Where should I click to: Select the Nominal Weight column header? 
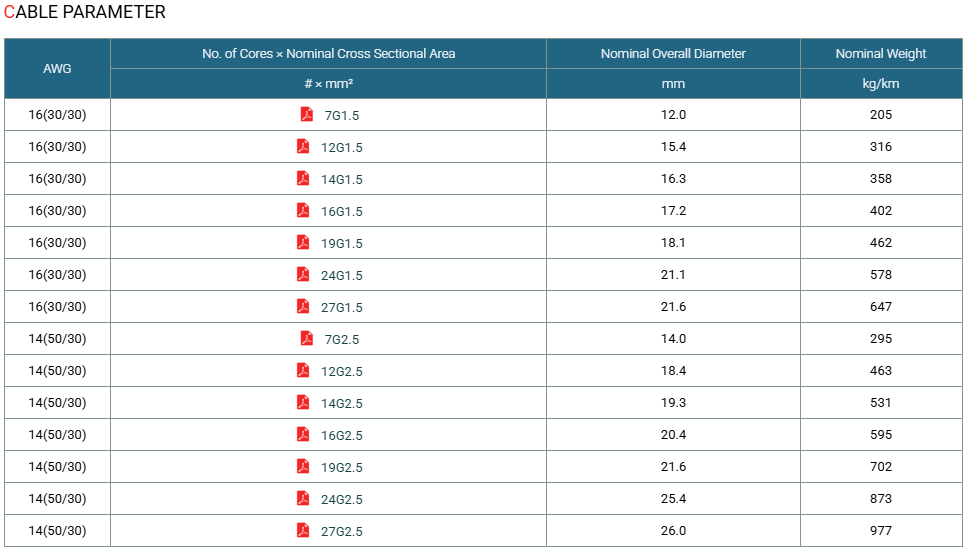click(x=881, y=54)
